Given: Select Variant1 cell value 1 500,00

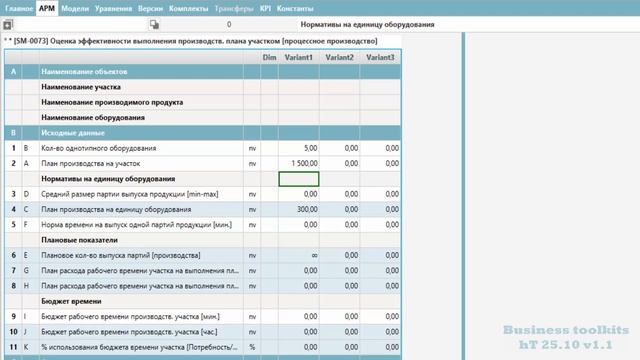Looking at the screenshot, I should 299,164.
